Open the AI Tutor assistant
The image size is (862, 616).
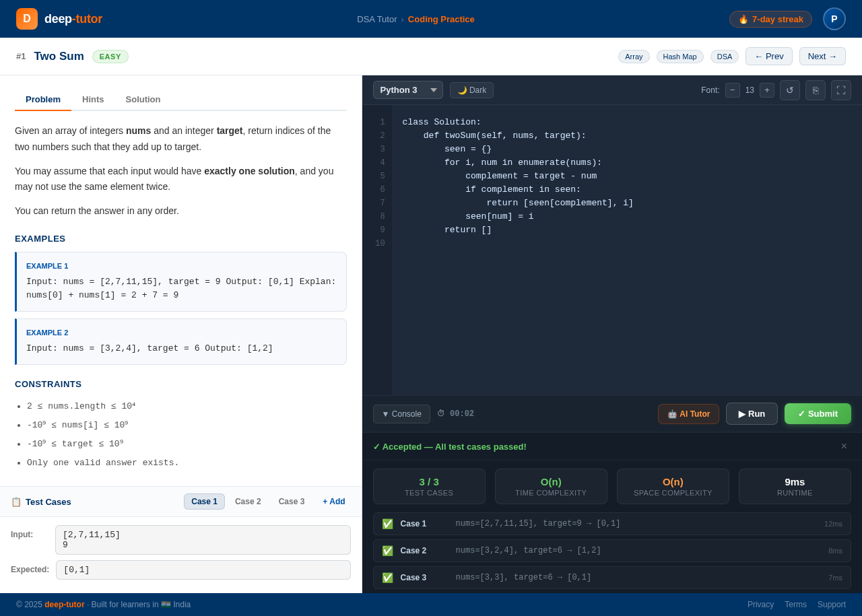(x=688, y=413)
